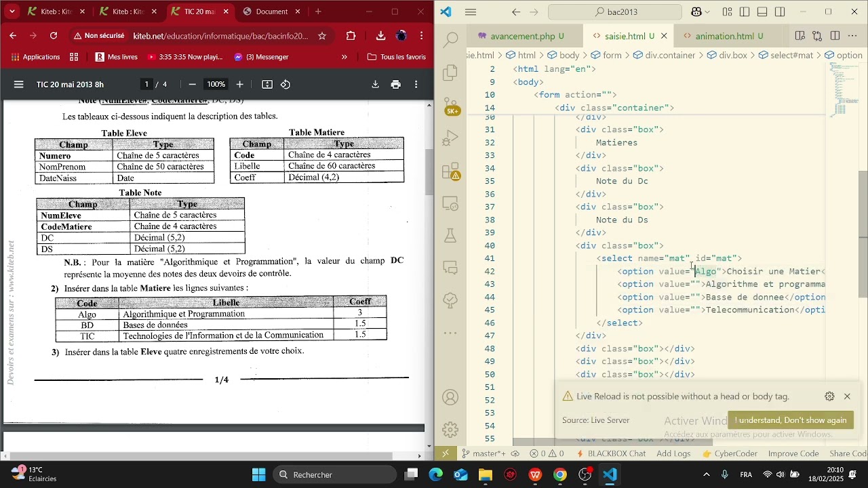
Task: Open the Search view in VS Code
Action: [x=451, y=40]
